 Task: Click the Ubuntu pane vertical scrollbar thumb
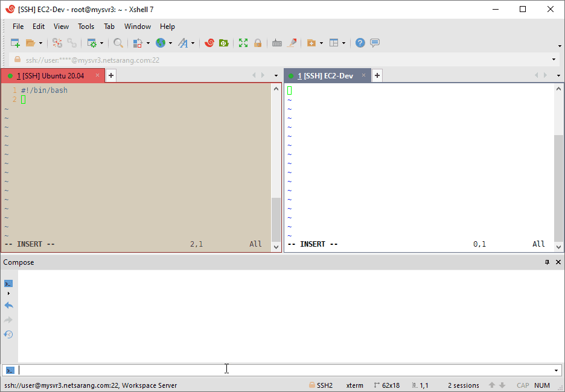(276, 220)
